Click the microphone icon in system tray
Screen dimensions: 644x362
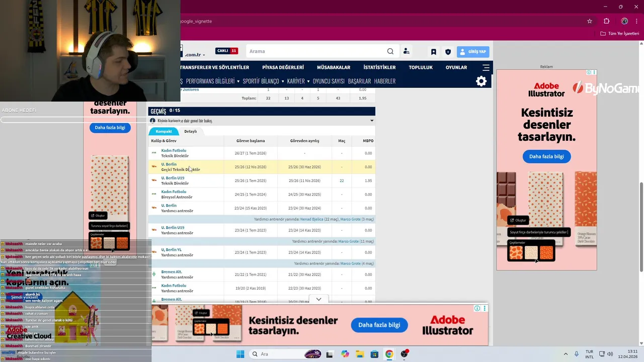(x=577, y=354)
